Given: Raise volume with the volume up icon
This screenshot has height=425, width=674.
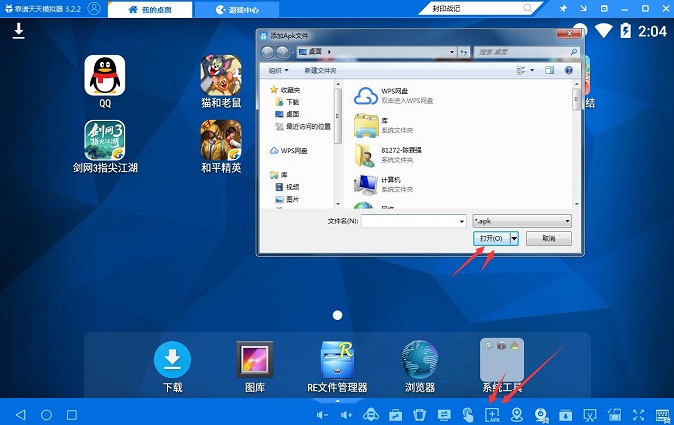Looking at the screenshot, I should 346,415.
